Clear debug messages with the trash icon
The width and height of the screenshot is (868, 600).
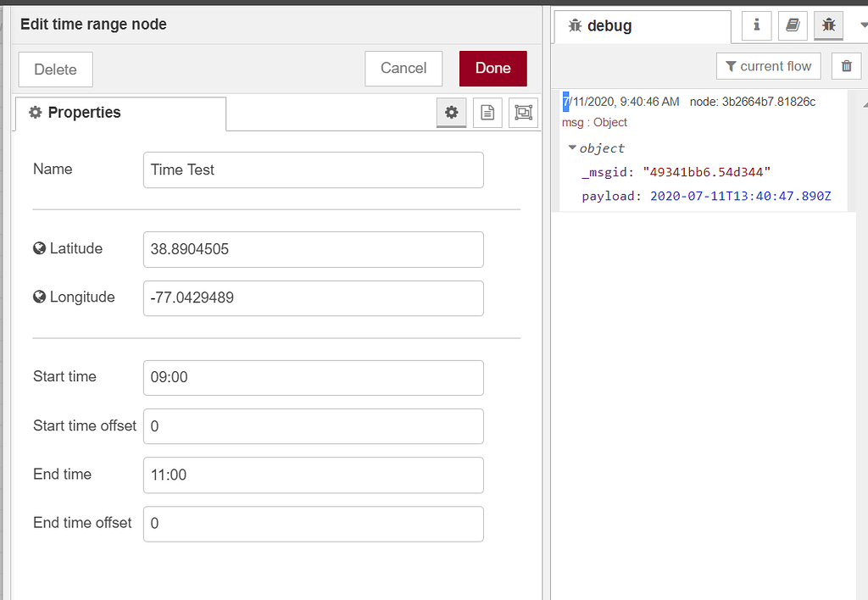846,65
